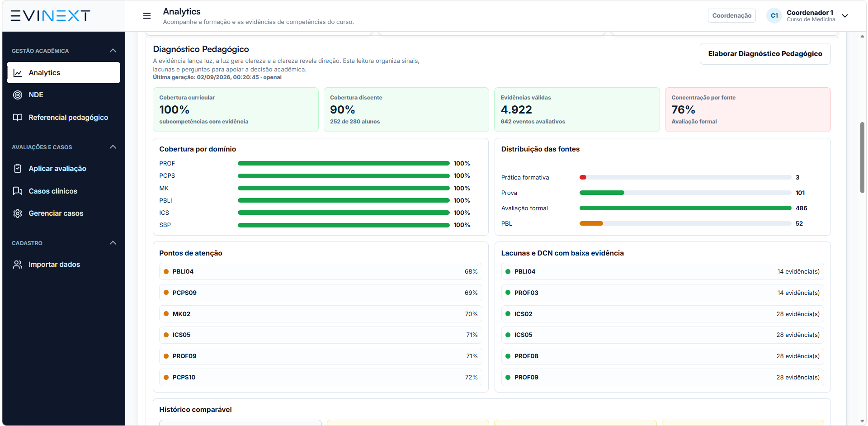Click the Evidências válidas 4.922 card

coord(577,110)
